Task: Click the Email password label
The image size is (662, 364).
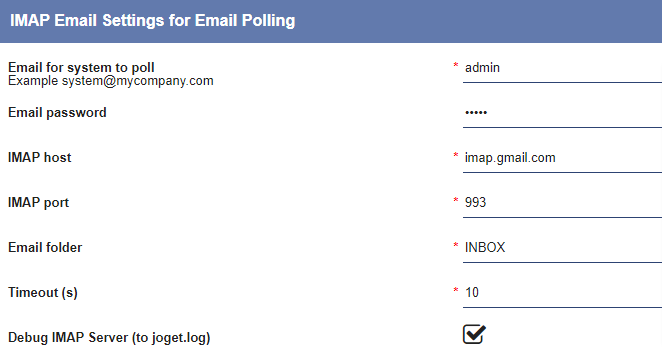Action: click(x=57, y=113)
